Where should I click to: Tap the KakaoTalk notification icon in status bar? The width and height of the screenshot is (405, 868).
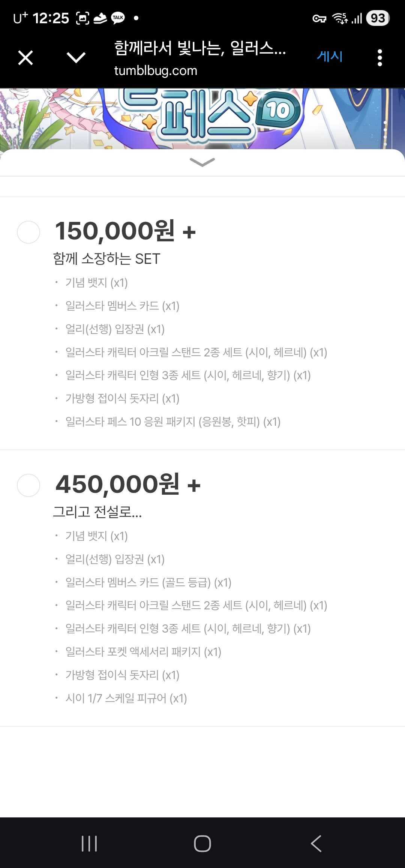[118, 18]
